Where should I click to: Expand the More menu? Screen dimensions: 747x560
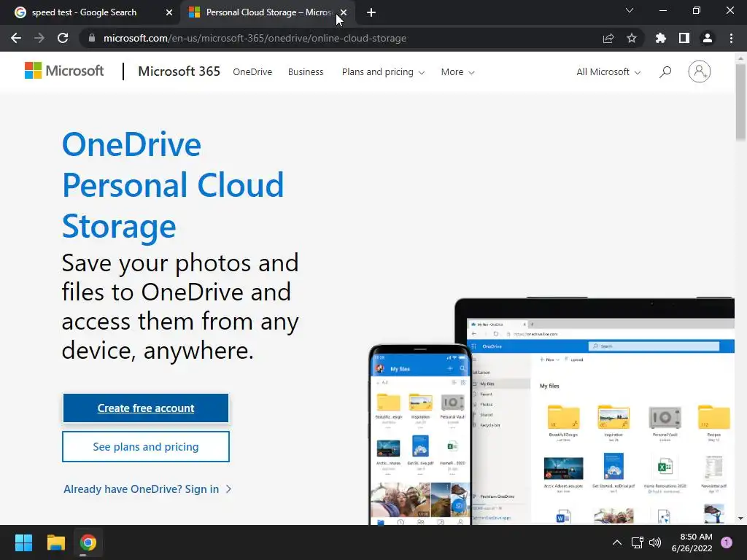458,72
